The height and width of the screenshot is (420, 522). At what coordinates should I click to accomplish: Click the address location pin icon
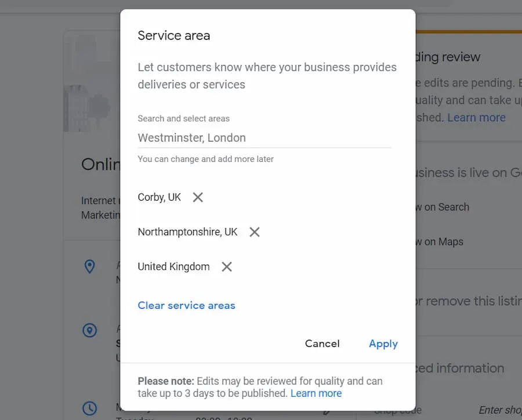[89, 266]
